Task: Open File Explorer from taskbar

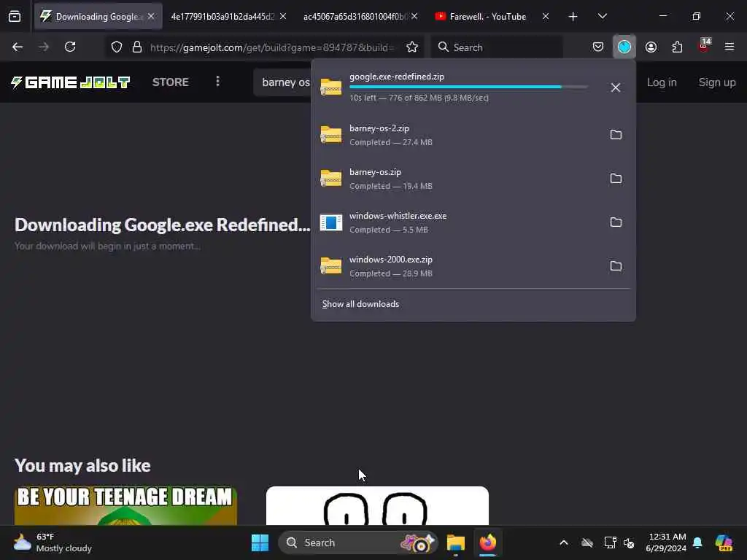Action: click(x=455, y=542)
